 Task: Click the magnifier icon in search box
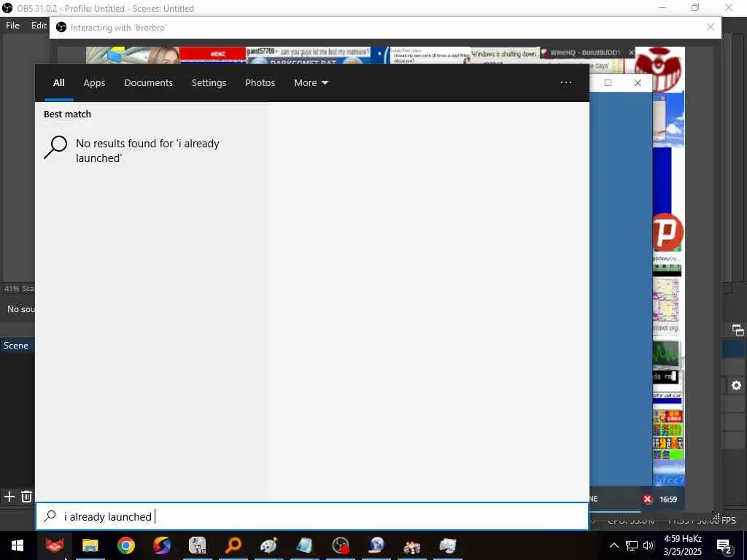50,516
